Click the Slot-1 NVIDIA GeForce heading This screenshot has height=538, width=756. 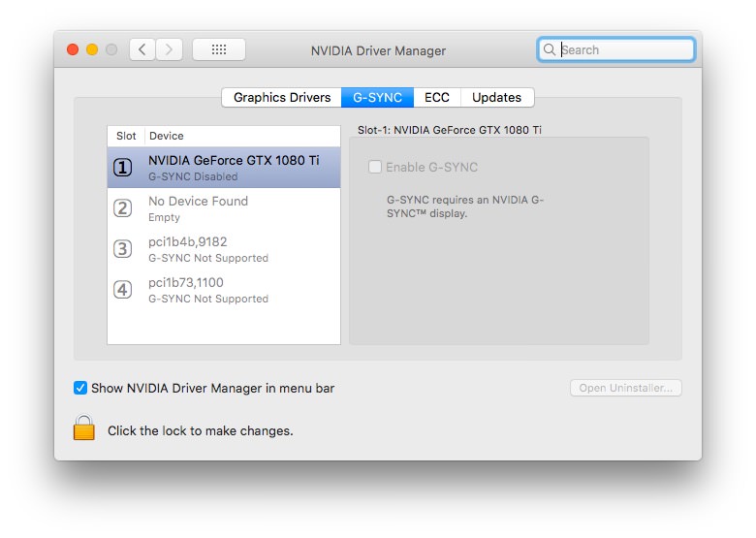click(x=450, y=130)
